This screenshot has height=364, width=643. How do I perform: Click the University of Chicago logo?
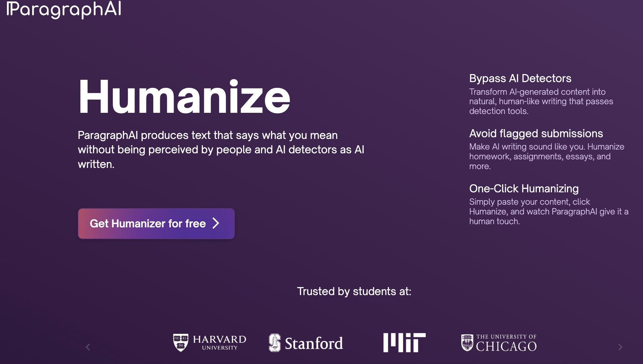pos(499,343)
